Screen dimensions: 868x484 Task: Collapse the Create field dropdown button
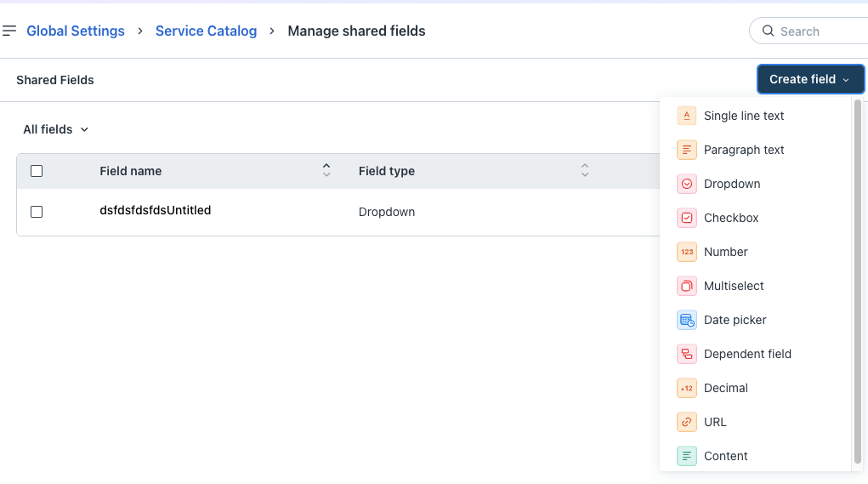point(810,79)
